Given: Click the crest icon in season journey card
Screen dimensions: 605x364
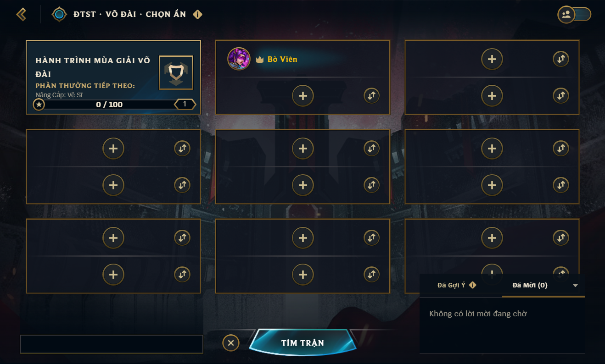Looking at the screenshot, I should tap(176, 72).
